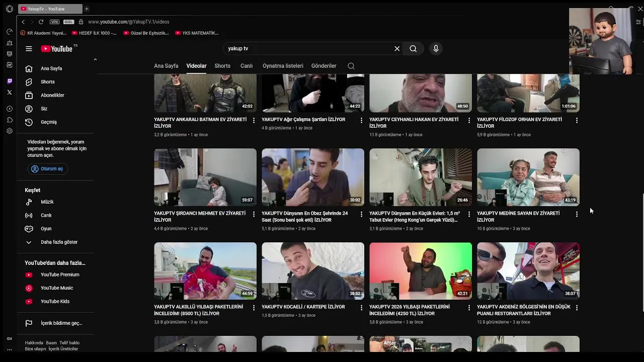Clear the search box with X

(397, 49)
